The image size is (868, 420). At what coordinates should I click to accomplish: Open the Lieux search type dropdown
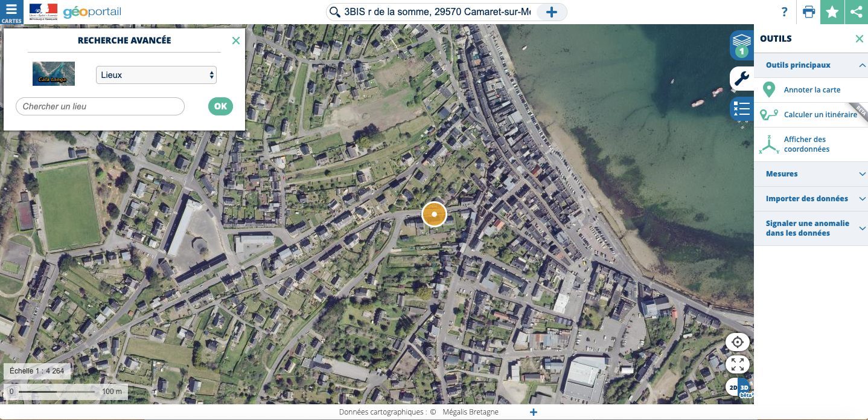[156, 75]
